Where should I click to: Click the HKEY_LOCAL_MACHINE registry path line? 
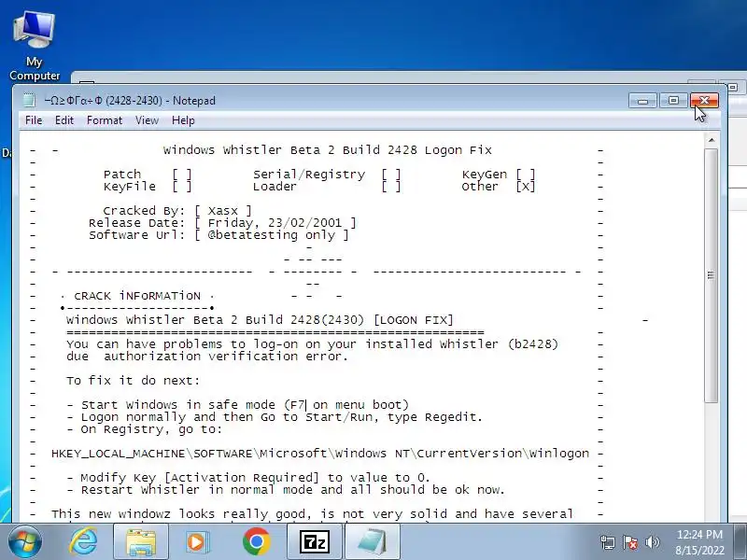click(320, 454)
